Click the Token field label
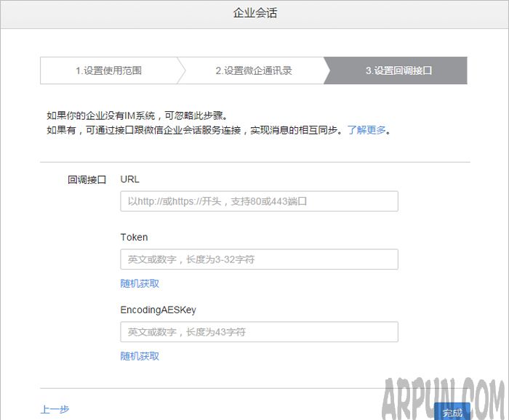509x420 pixels. point(134,237)
